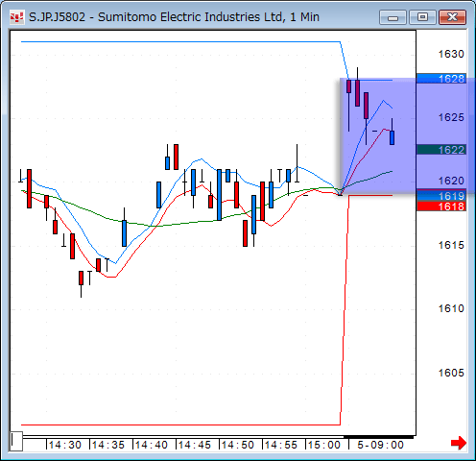Click the horizontal scrollbar thumb above time axis
The height and width of the screenshot is (461, 476).
point(378,436)
